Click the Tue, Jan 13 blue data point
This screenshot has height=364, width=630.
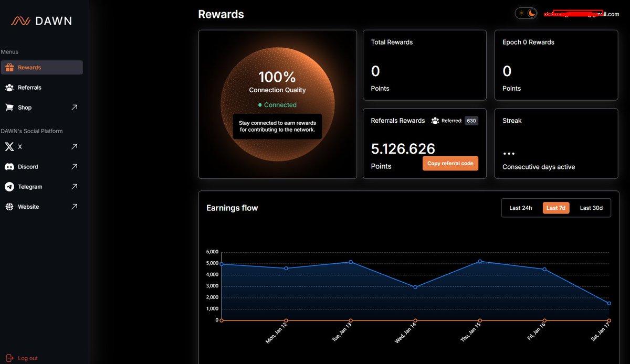351,262
